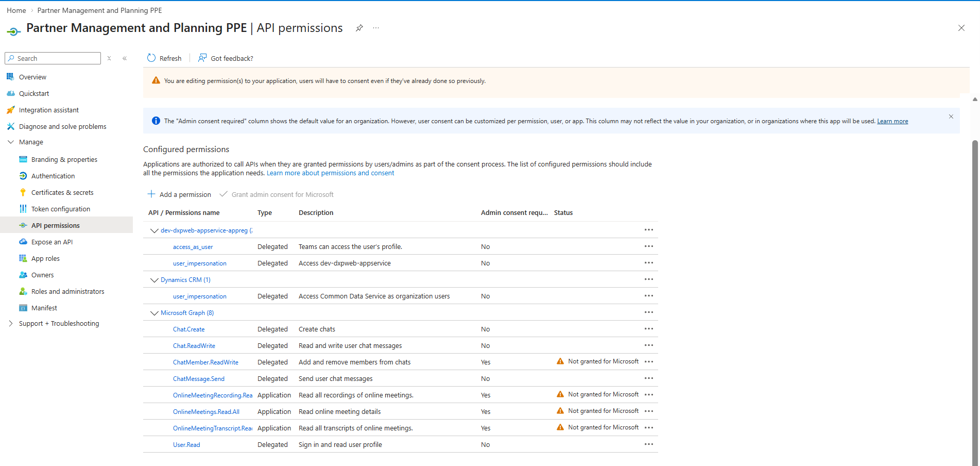
Task: Open options menu for Chat.Create row
Action: [x=649, y=329]
